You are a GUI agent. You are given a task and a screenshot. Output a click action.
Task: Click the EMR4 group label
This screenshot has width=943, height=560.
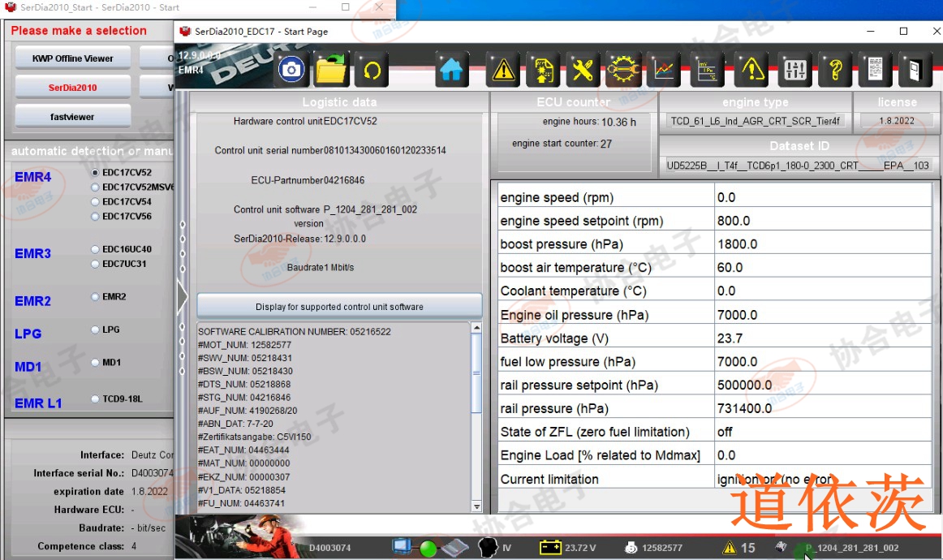(x=33, y=177)
